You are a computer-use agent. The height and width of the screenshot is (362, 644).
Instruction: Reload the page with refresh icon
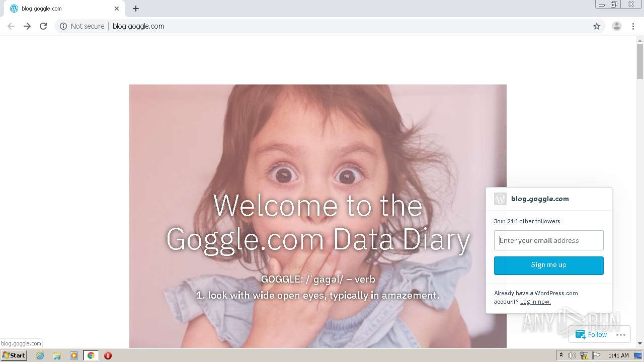43,26
